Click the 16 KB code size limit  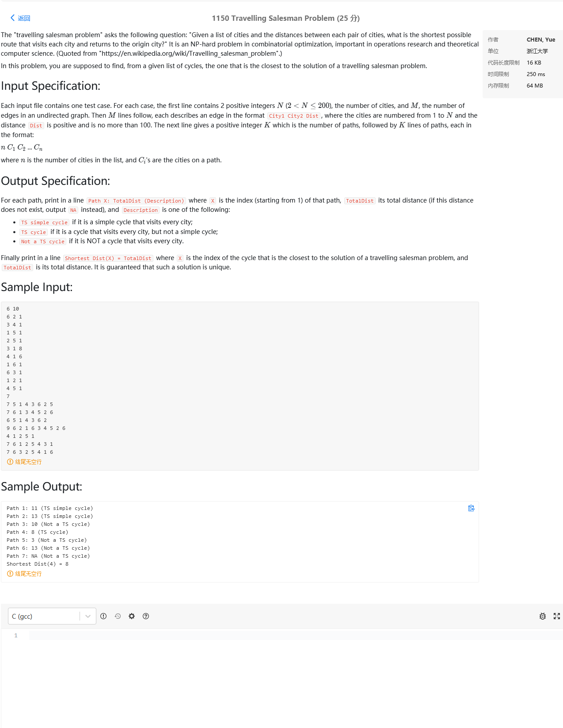coord(534,62)
